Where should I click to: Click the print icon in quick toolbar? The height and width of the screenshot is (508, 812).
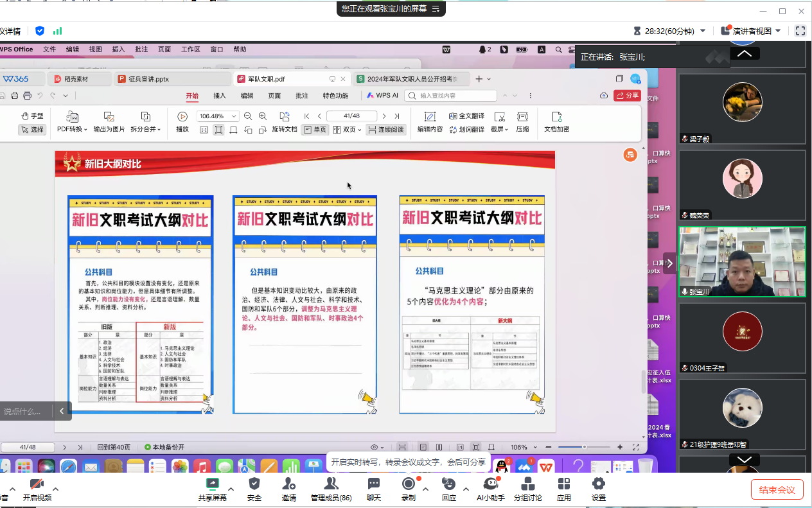[x=27, y=96]
